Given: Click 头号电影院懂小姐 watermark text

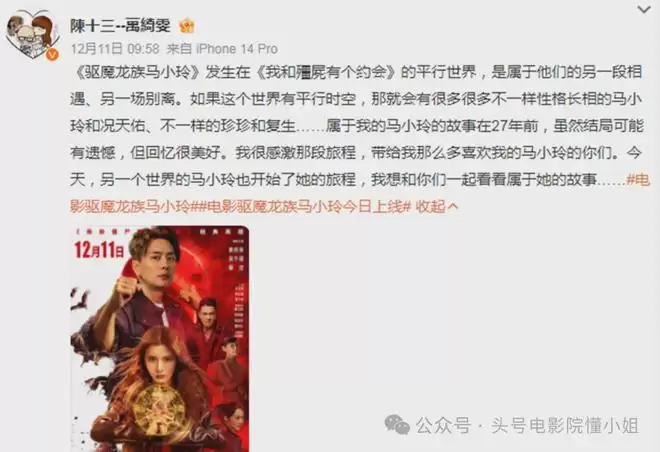Looking at the screenshot, I should [565, 425].
